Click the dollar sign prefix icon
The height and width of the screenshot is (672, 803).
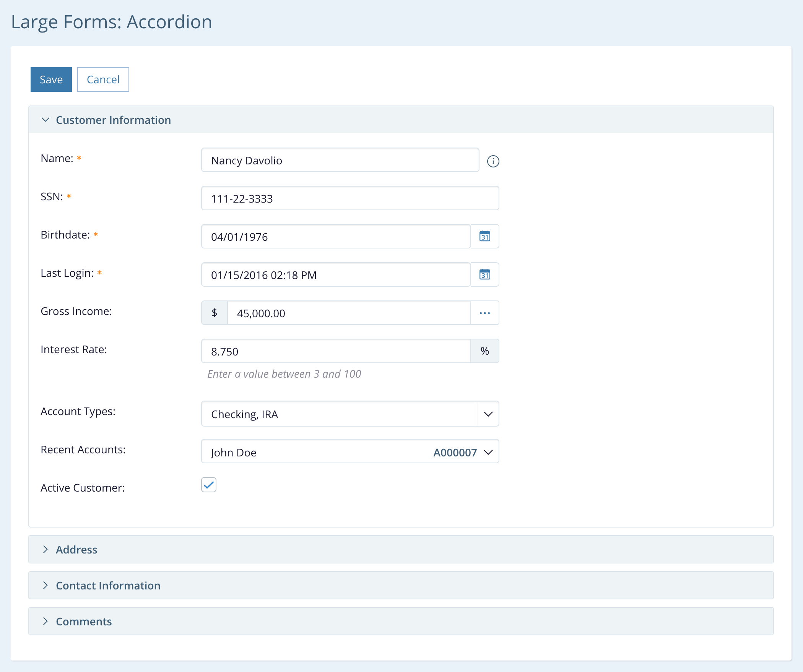click(x=215, y=313)
